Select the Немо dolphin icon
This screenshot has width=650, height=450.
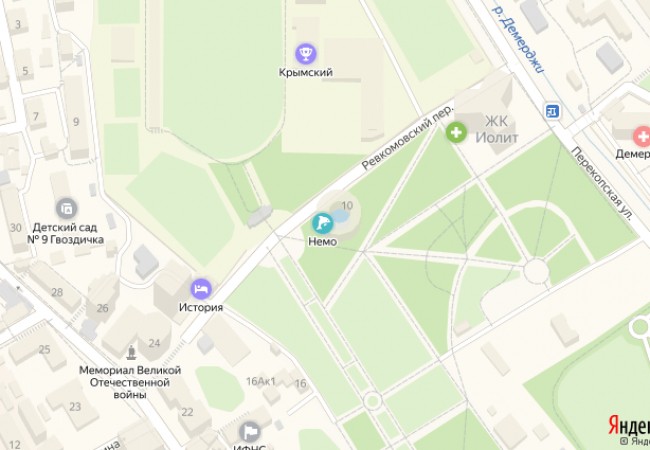[x=323, y=223]
